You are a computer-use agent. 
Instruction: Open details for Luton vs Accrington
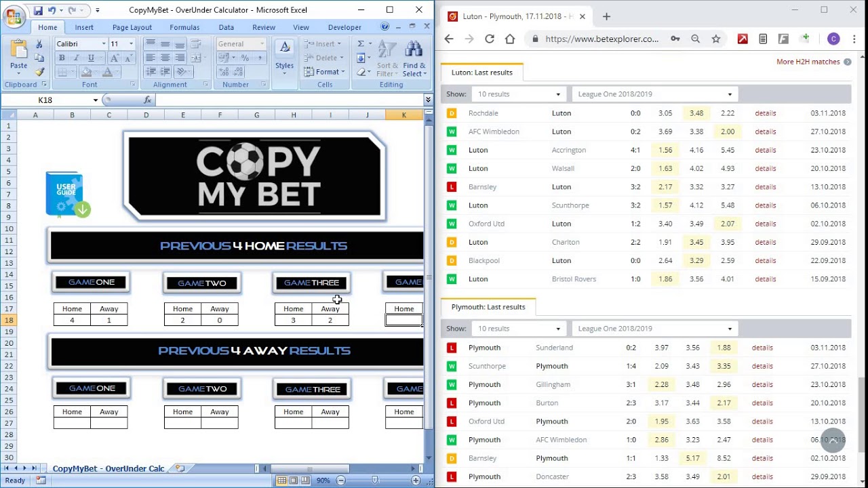[x=765, y=150]
